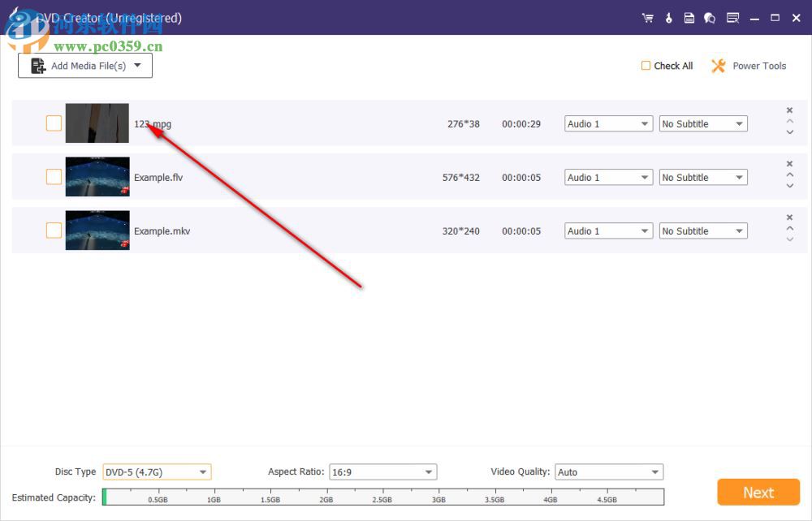Move Example.flv up in the list

[x=789, y=174]
